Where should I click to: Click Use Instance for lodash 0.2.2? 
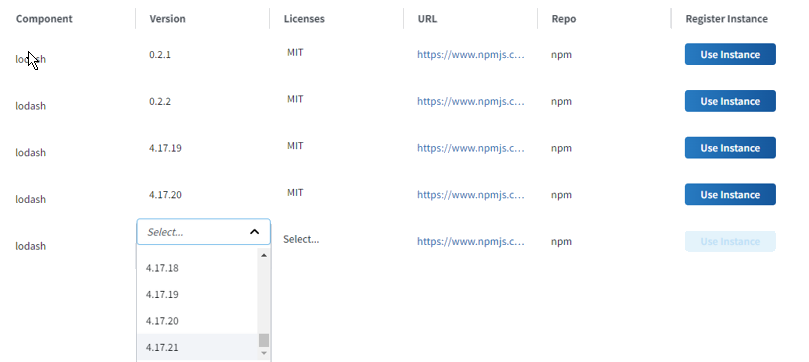point(730,101)
